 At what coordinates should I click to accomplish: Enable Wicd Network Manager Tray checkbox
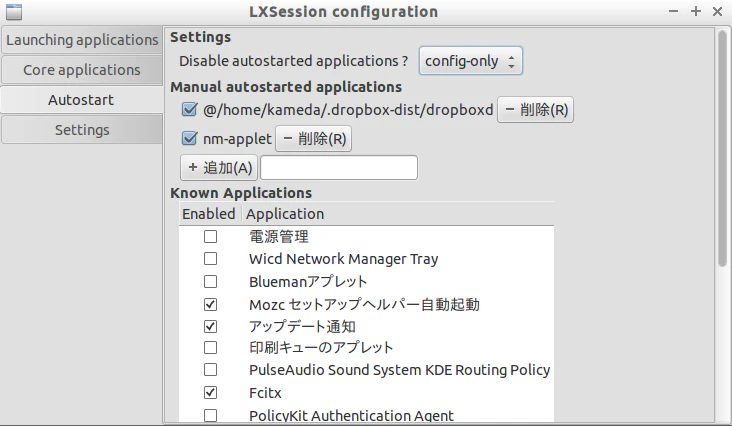coord(211,259)
